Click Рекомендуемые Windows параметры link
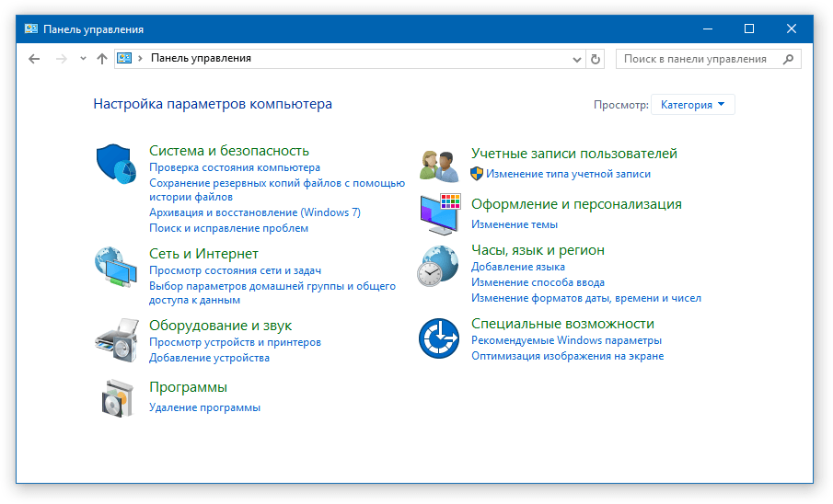This screenshot has height=504, width=833. pyautogui.click(x=567, y=340)
